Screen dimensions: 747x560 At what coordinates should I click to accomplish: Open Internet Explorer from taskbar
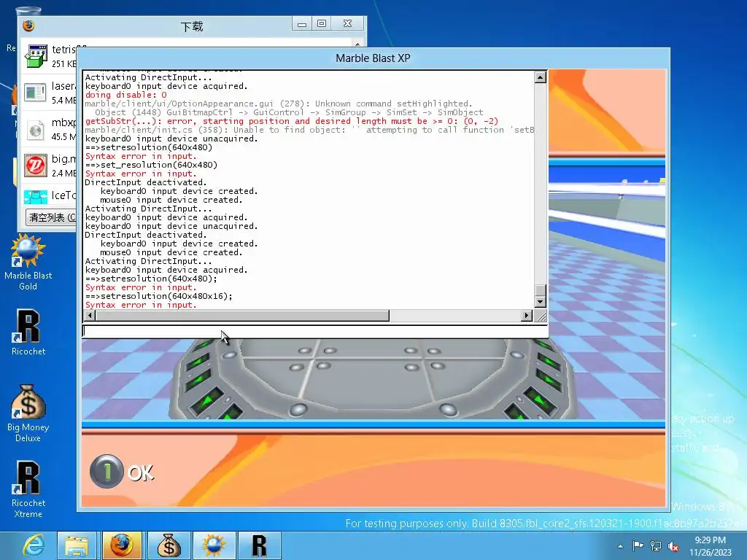[34, 545]
